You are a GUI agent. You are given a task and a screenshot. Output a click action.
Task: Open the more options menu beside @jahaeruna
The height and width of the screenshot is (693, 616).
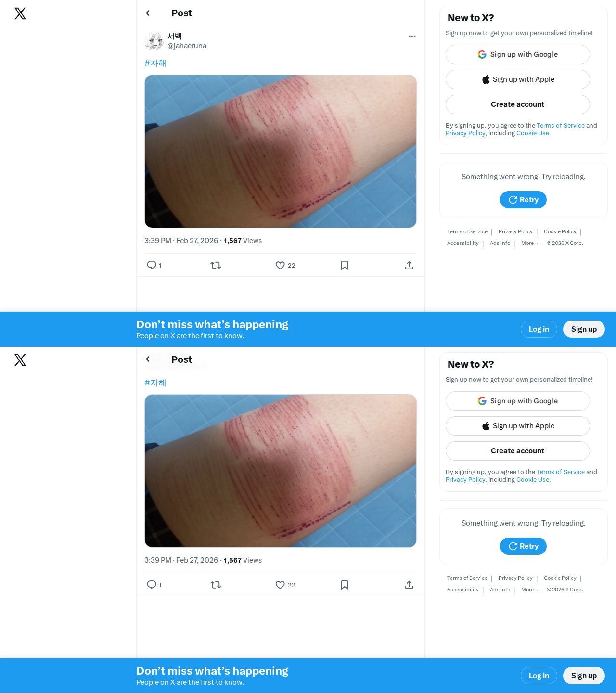412,36
